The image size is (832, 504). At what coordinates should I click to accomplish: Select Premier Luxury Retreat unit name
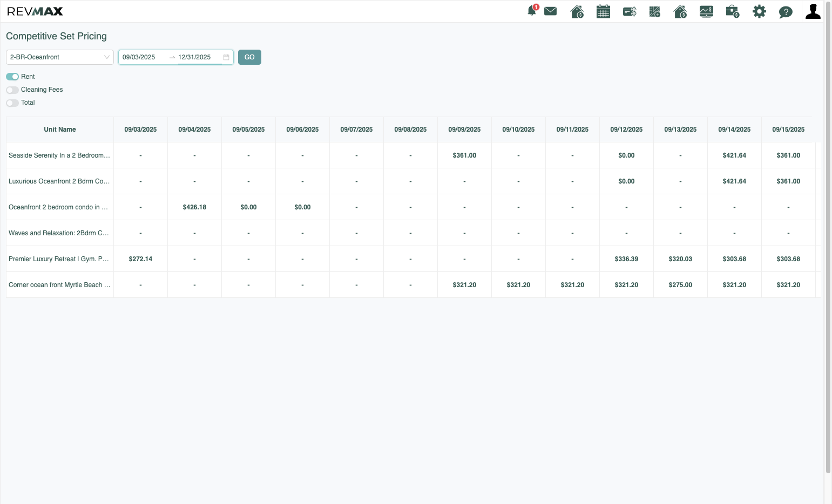[59, 259]
